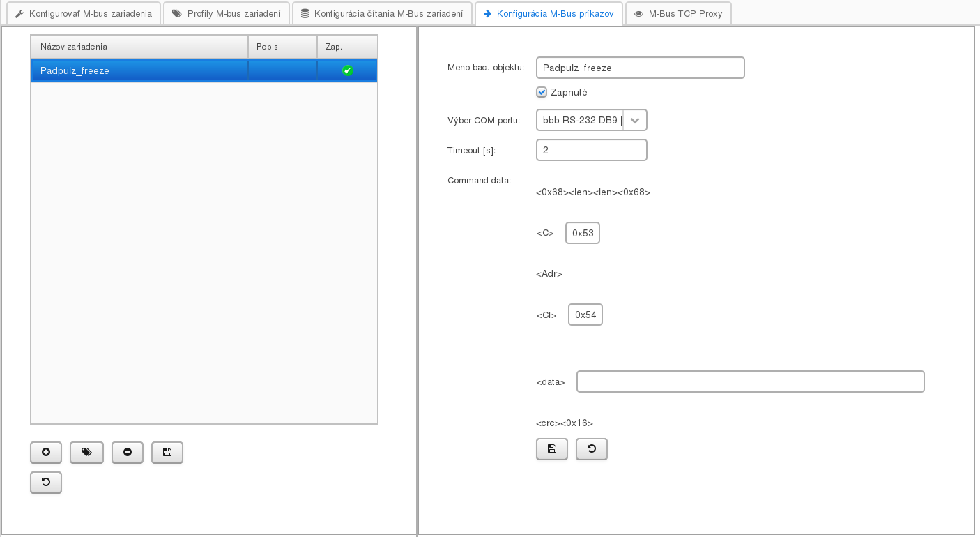Open the Profily M-bus zariadení tab
The height and width of the screenshot is (537, 980).
point(227,14)
